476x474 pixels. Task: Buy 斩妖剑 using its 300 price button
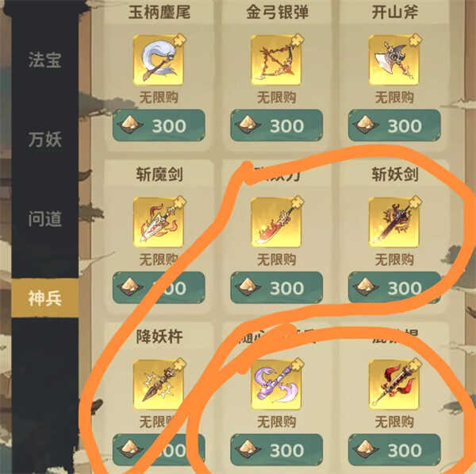394,287
